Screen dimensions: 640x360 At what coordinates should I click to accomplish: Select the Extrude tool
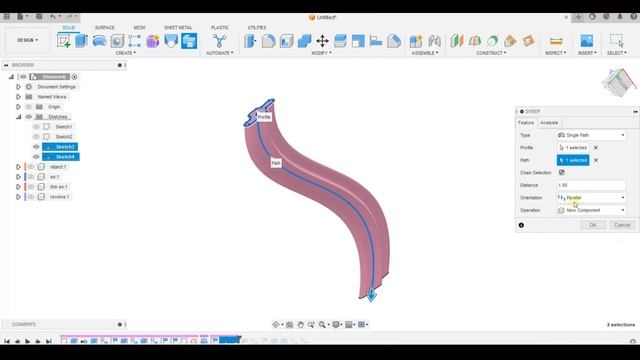81,41
